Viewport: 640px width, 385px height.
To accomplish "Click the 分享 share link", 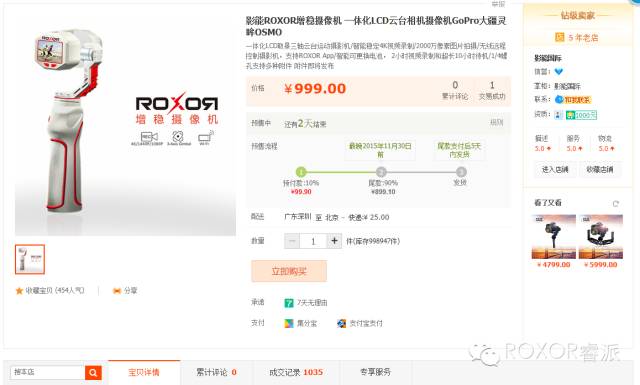I will tap(131, 291).
